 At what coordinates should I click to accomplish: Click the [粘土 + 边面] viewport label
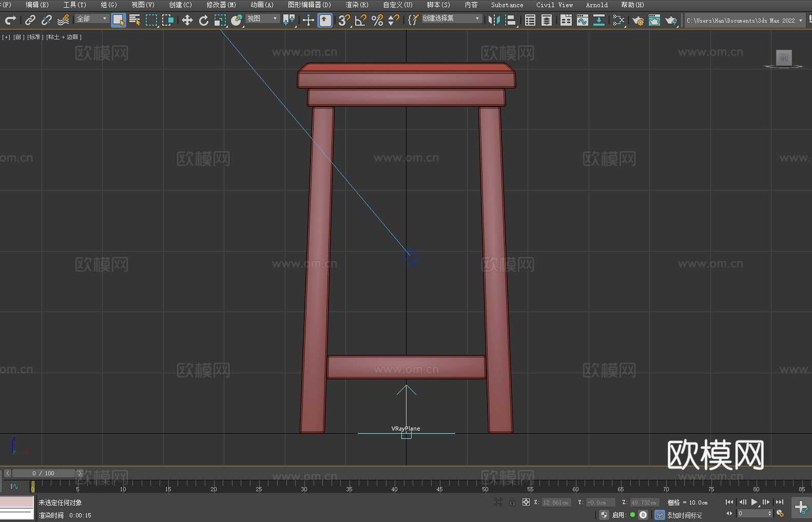(x=64, y=37)
